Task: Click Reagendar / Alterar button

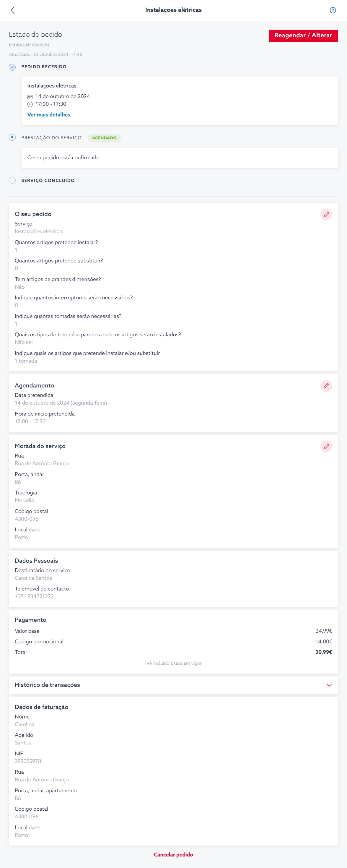Action: [303, 35]
